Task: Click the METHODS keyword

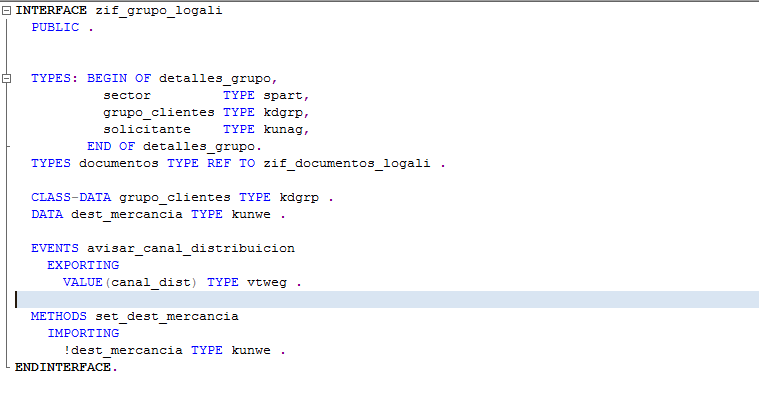Action: (x=59, y=317)
